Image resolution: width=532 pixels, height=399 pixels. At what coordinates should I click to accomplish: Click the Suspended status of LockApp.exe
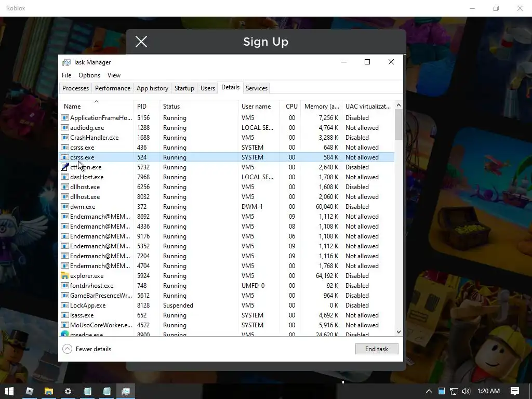[x=178, y=305]
